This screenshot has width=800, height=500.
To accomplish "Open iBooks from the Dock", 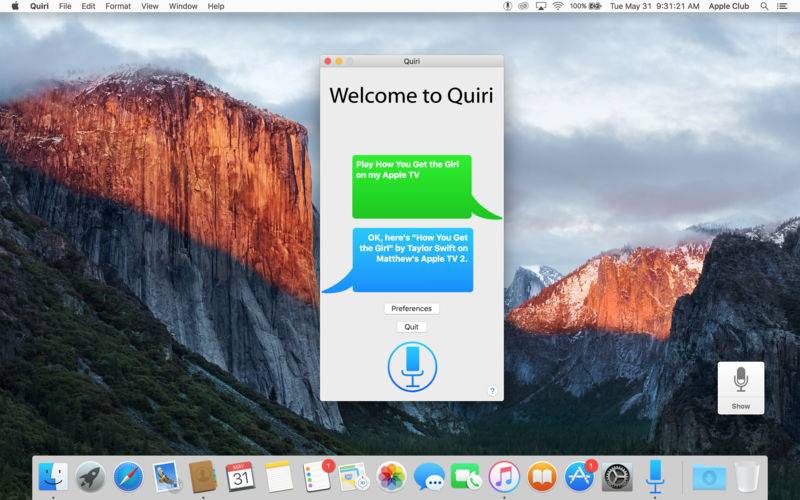I will pyautogui.click(x=542, y=477).
